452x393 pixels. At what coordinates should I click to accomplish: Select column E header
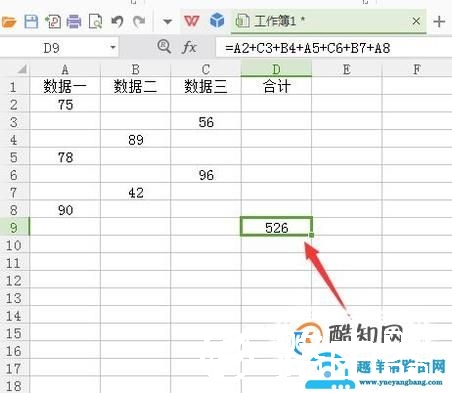click(x=347, y=69)
